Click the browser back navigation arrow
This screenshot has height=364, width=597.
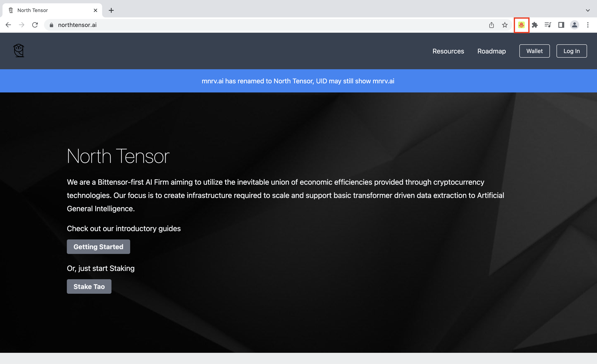[8, 25]
